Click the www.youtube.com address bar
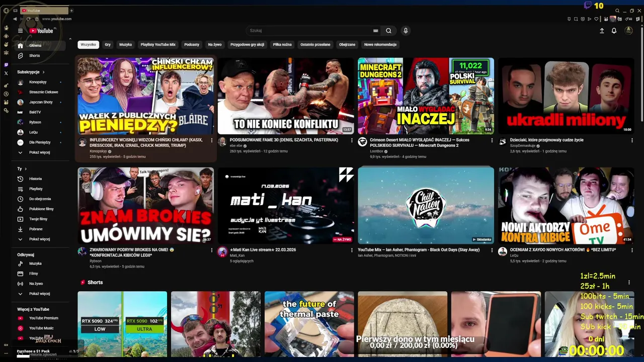The image size is (644, 362). (57, 19)
